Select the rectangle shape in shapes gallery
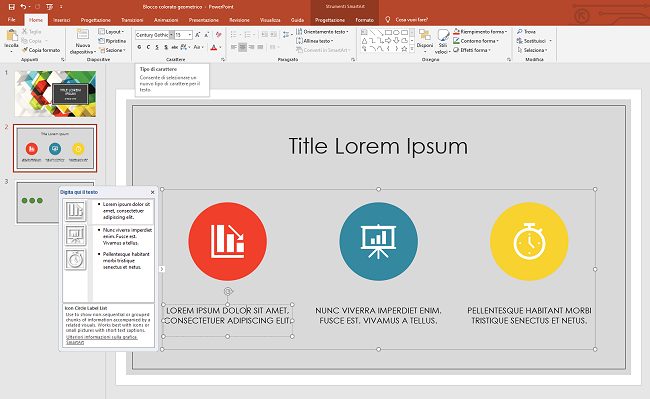 click(x=388, y=32)
